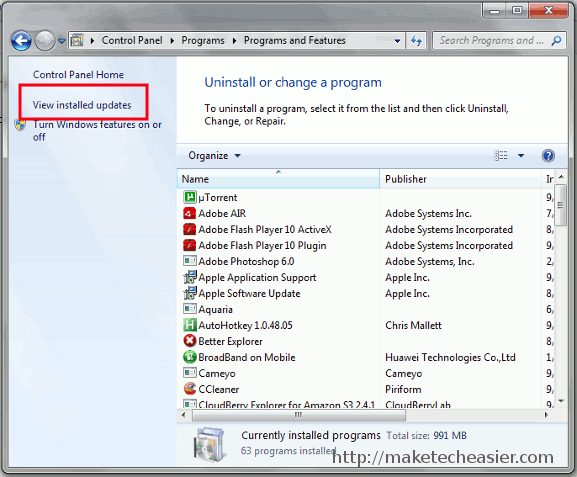Screen dimensions: 577x477
Task: Click the Control Panel icon in address bar
Action: pos(77,40)
